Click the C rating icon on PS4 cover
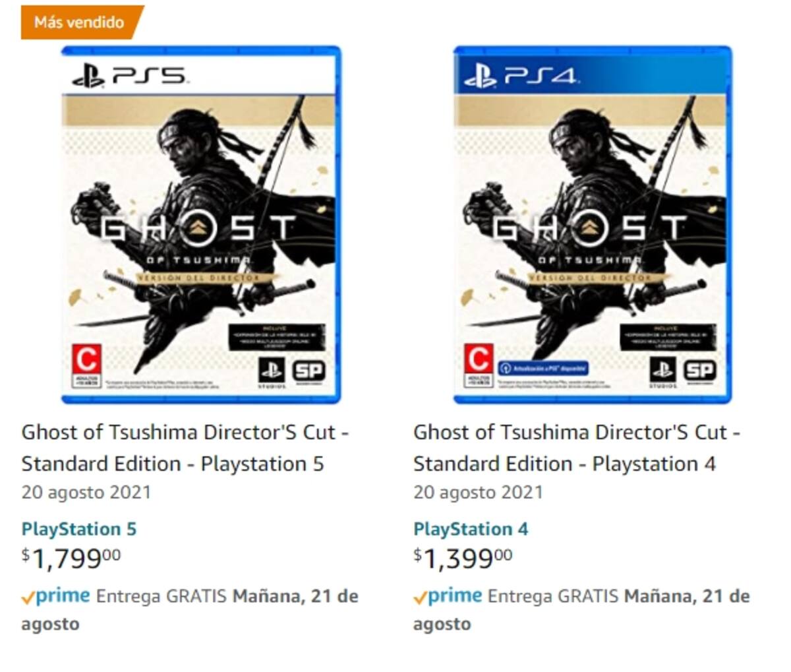The width and height of the screenshot is (791, 672). (478, 367)
